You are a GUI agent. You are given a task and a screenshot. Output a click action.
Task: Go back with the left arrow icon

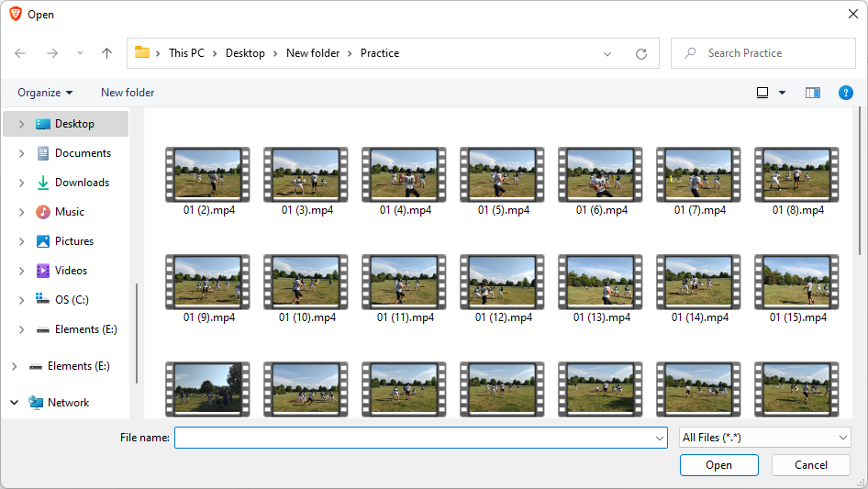pos(20,53)
